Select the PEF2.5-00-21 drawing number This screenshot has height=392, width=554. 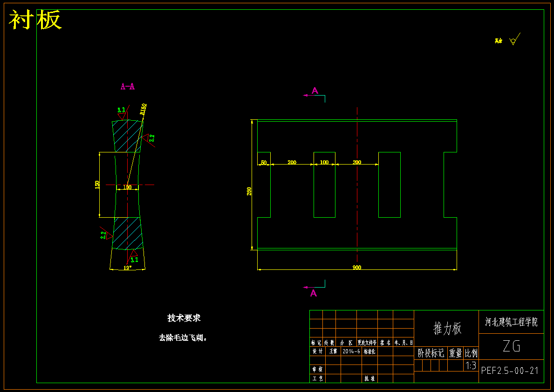coord(510,371)
